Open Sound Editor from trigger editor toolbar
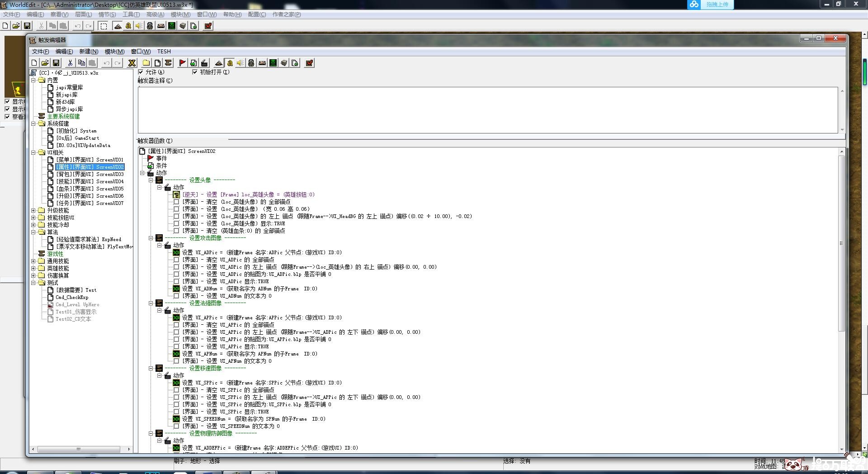 click(240, 63)
